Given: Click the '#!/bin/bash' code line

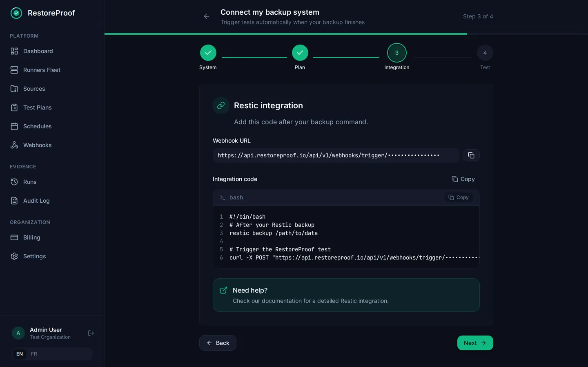Looking at the screenshot, I should [x=247, y=217].
